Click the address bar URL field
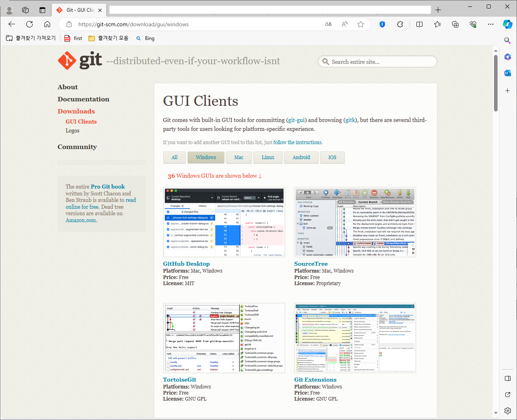517x420 pixels. (x=198, y=24)
